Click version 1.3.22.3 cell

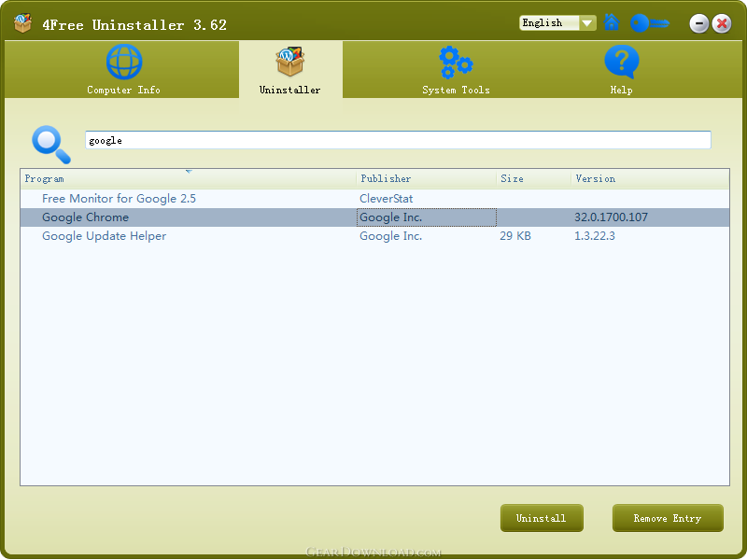tap(595, 236)
